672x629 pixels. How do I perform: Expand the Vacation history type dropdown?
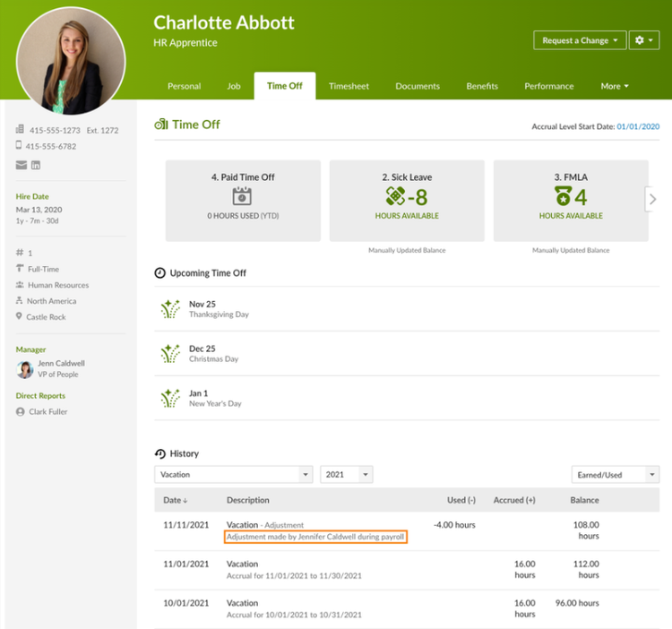pos(233,475)
